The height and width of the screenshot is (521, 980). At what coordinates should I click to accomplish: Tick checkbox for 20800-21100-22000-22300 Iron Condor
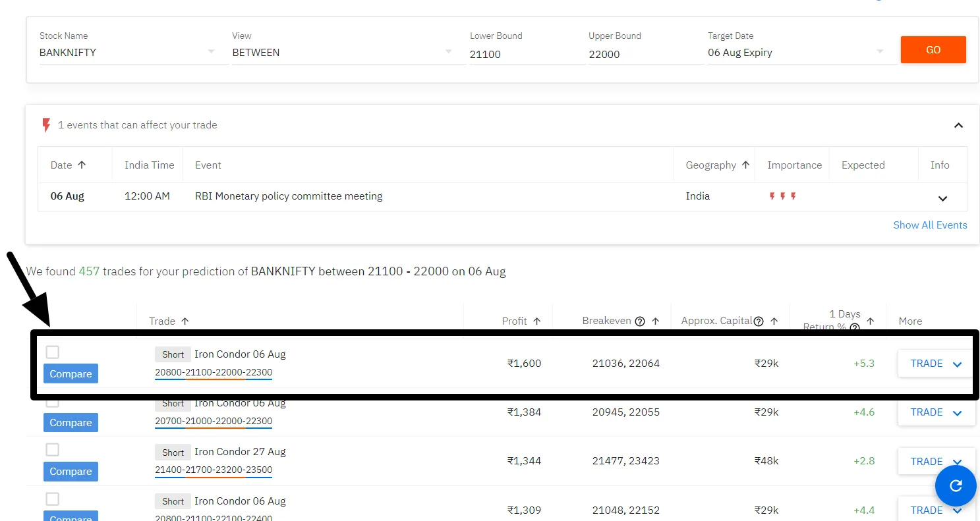click(x=52, y=352)
